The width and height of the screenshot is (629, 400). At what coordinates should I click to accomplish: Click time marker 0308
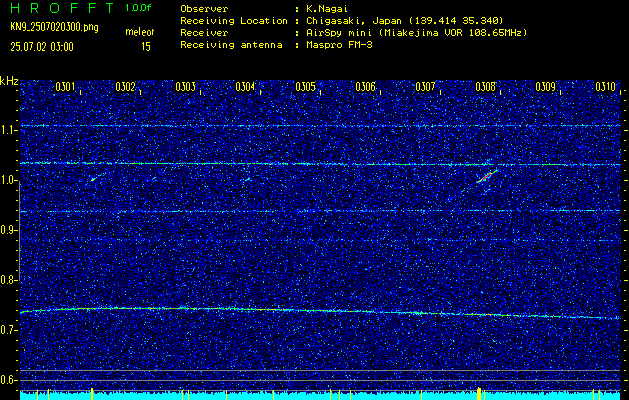[x=485, y=86]
